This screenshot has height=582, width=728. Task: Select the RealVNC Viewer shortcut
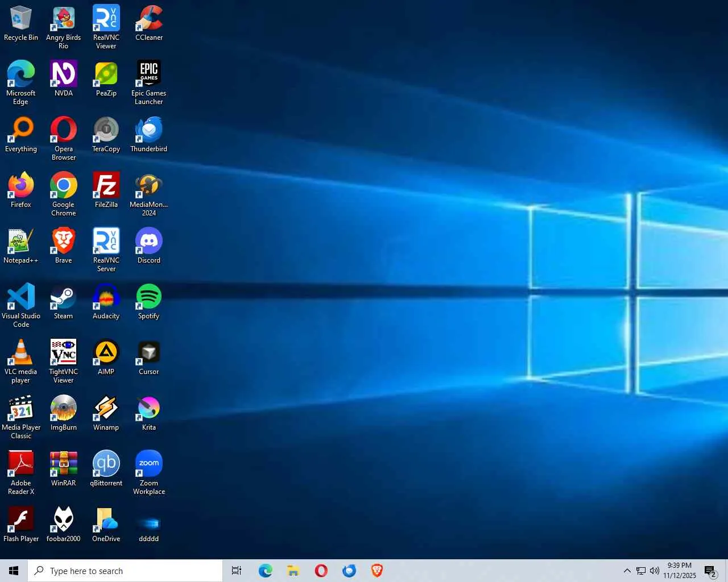tap(106, 27)
